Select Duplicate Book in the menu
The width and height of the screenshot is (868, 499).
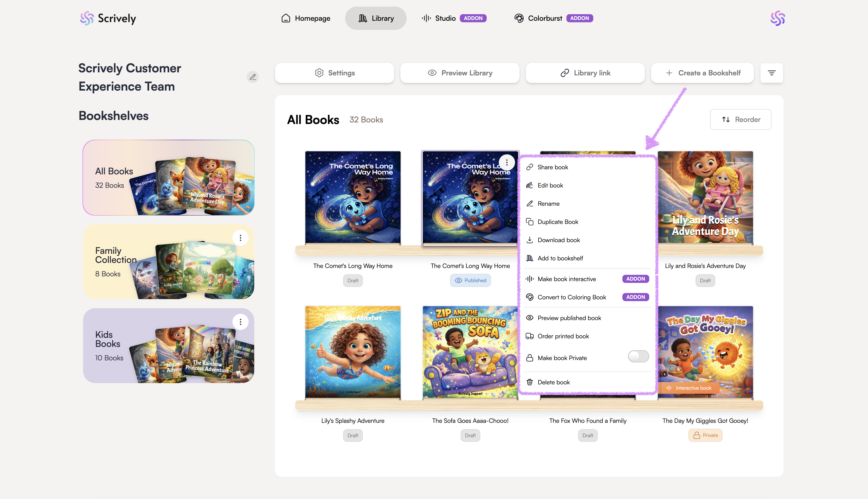[558, 222]
